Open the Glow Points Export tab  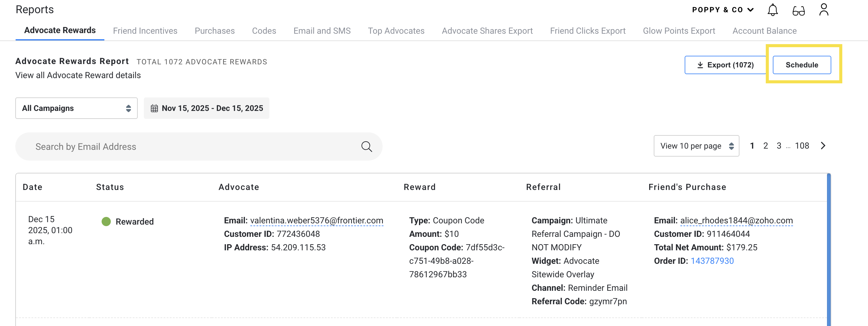pyautogui.click(x=679, y=31)
